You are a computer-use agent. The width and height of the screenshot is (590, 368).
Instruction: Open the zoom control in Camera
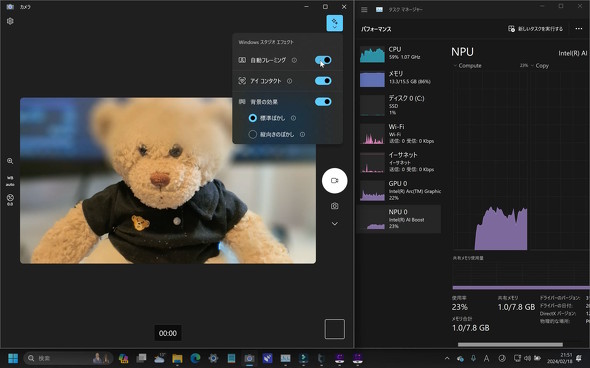[10, 161]
